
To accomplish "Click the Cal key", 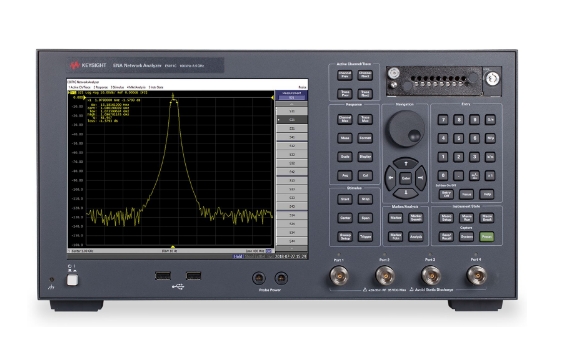I will [365, 176].
